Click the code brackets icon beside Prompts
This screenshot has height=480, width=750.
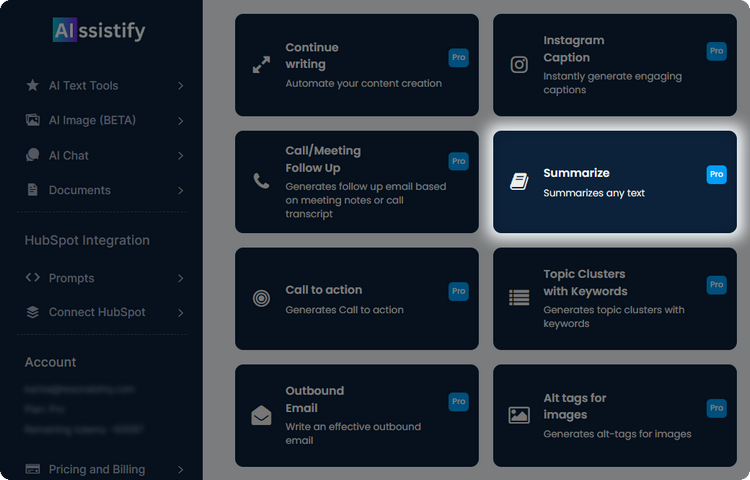[x=33, y=278]
